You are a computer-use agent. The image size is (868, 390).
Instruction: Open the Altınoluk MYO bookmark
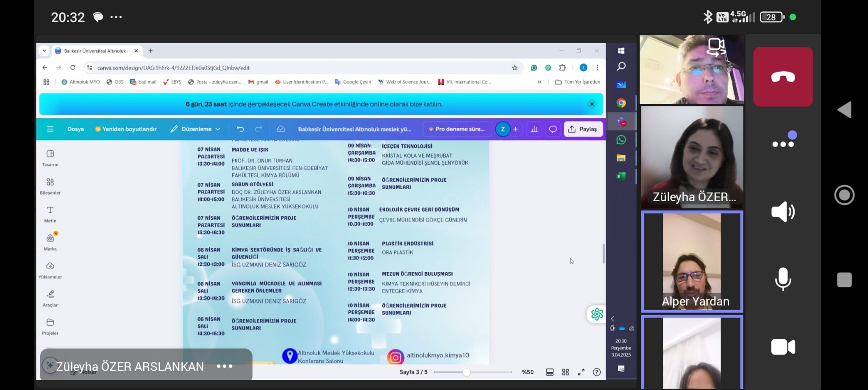[81, 82]
